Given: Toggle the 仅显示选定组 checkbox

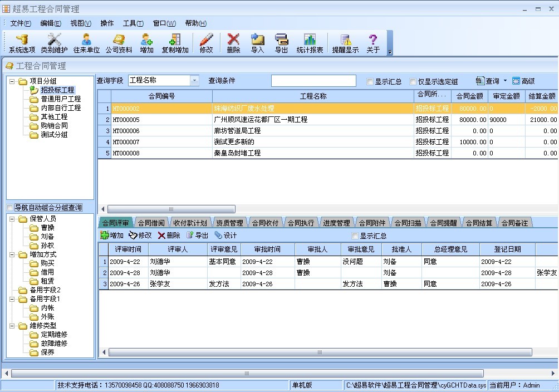Looking at the screenshot, I should pos(413,82).
